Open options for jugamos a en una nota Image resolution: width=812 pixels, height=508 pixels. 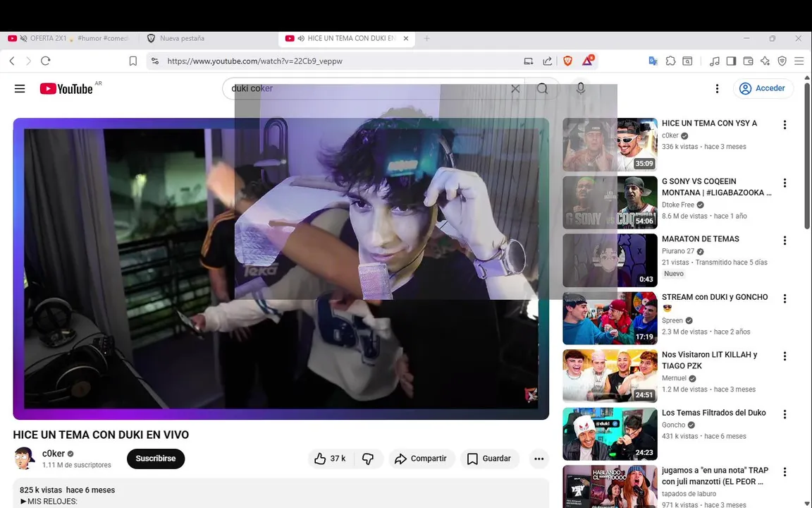pyautogui.click(x=785, y=472)
